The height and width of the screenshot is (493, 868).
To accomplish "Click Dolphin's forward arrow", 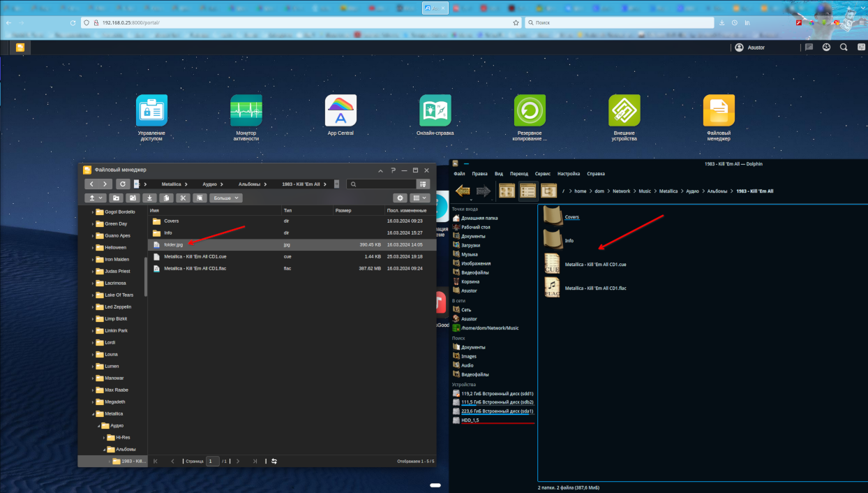I will (x=483, y=191).
